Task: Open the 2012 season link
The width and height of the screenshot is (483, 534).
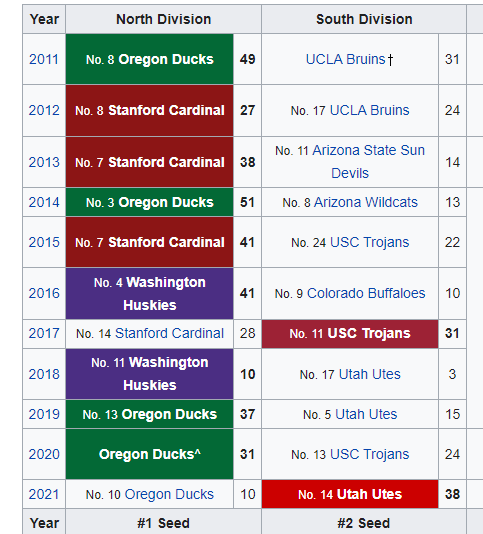Action: [44, 110]
